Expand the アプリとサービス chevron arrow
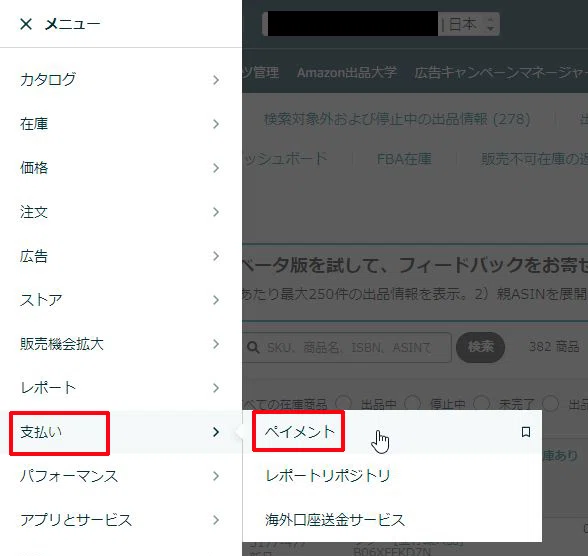This screenshot has height=556, width=588. [216, 520]
